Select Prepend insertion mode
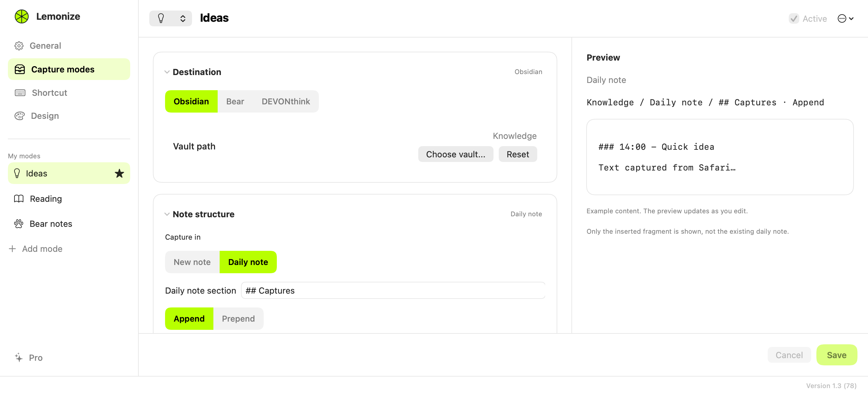This screenshot has height=395, width=868. point(238,319)
